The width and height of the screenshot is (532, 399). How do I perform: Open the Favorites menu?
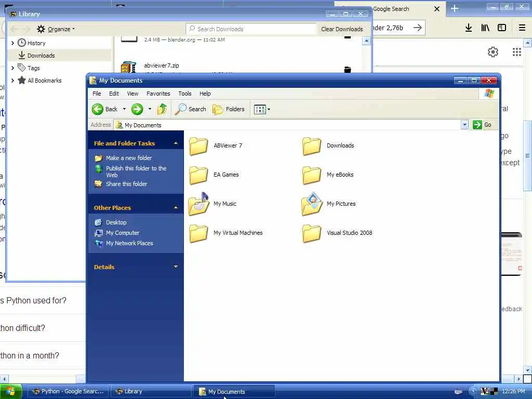coord(158,94)
